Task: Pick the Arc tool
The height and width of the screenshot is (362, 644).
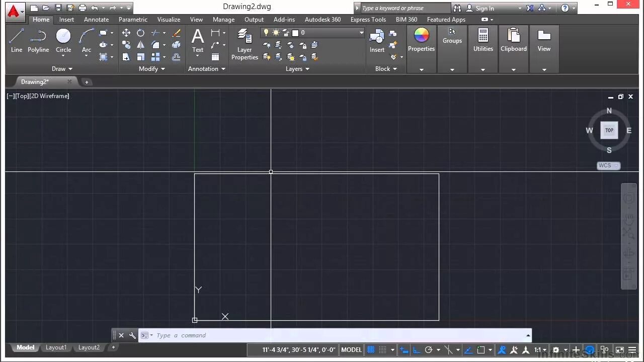Action: coord(87,41)
